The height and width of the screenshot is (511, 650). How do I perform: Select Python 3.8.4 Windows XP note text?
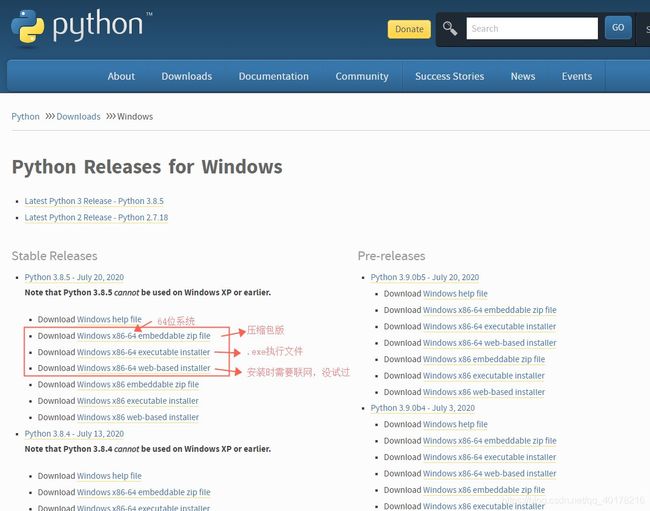(148, 449)
